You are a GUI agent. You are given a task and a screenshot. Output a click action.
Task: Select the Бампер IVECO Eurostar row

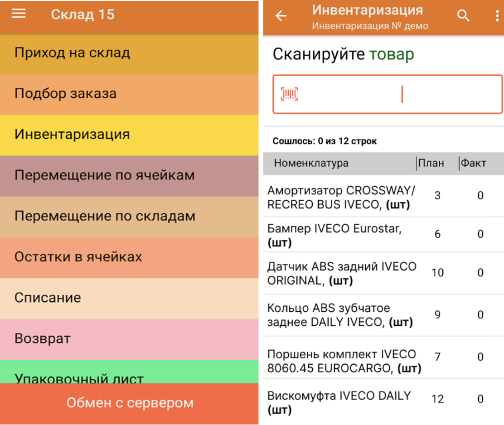click(x=383, y=235)
